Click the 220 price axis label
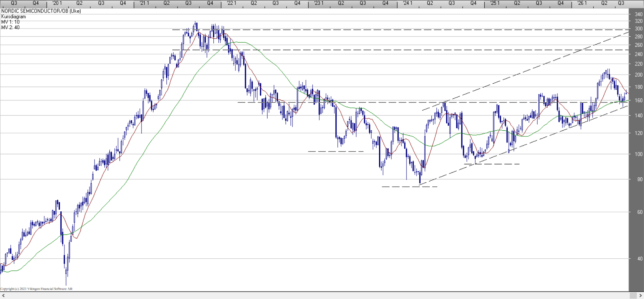Viewport: 644px width, 299px height. coord(638,64)
